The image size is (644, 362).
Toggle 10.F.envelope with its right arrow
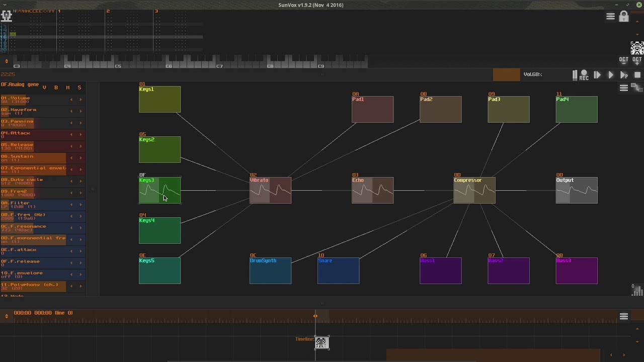[x=80, y=275]
